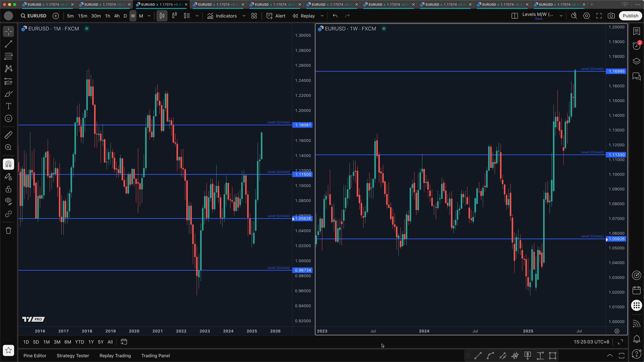
Task: Open alerts panel with red badge
Action: coord(636,46)
